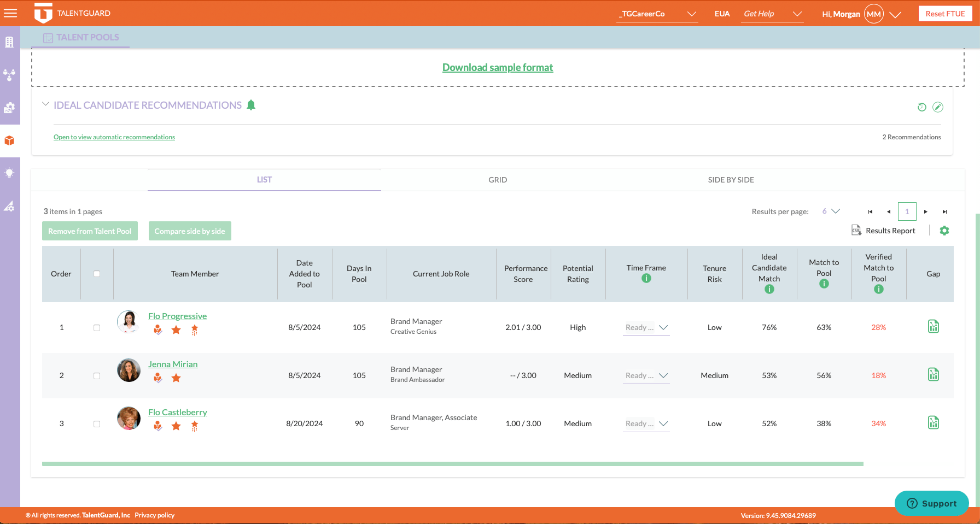The image size is (980, 524).
Task: Toggle the select-all checkbox in table header
Action: click(x=97, y=273)
